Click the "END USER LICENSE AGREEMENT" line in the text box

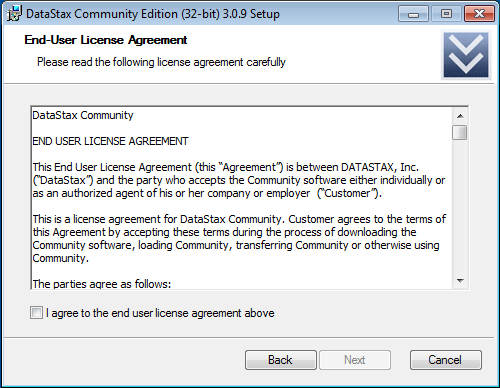110,141
